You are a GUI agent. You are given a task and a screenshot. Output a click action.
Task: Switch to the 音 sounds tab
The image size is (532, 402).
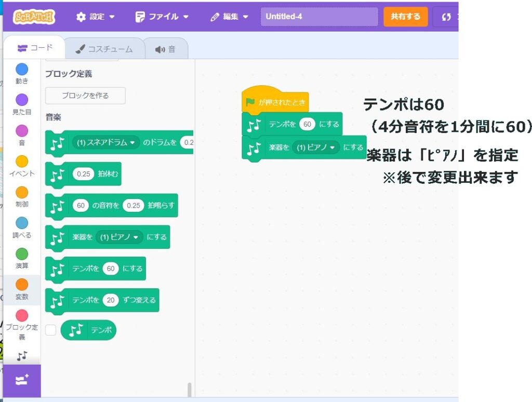tap(165, 49)
